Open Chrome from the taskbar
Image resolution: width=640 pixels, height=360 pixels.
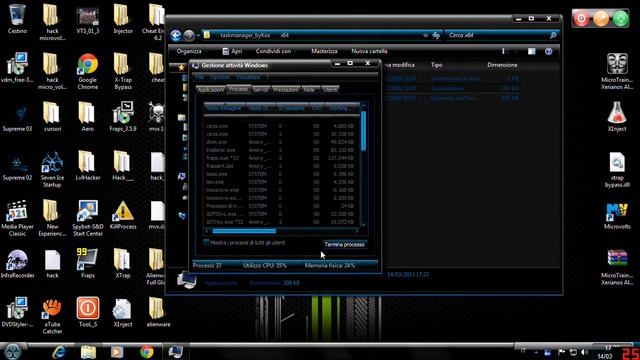click(x=147, y=351)
